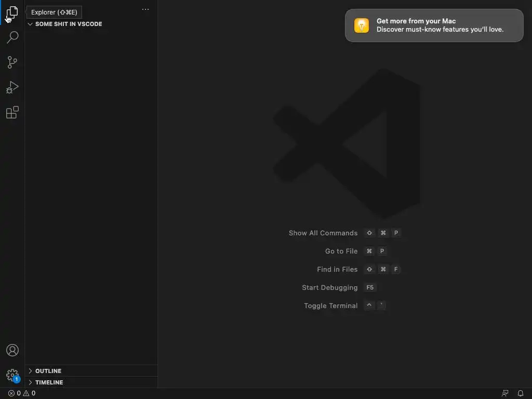Click the lightbulb tips notification icon

(x=362, y=25)
